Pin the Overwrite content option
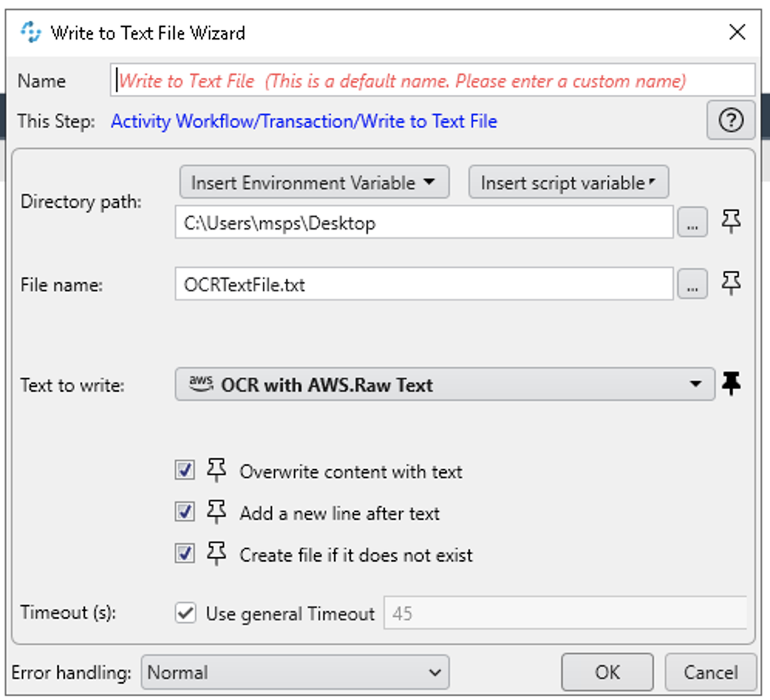The width and height of the screenshot is (770, 700). [x=216, y=470]
